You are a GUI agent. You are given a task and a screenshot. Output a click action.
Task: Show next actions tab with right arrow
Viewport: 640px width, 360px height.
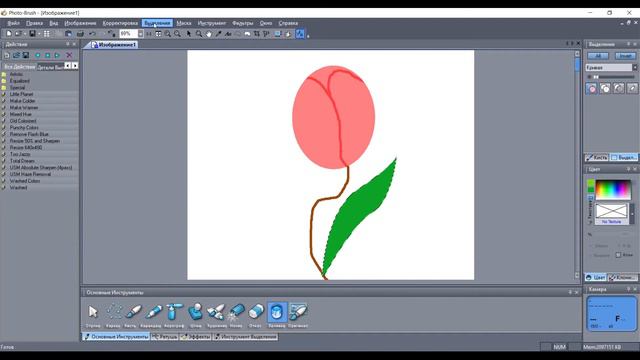pos(75,66)
